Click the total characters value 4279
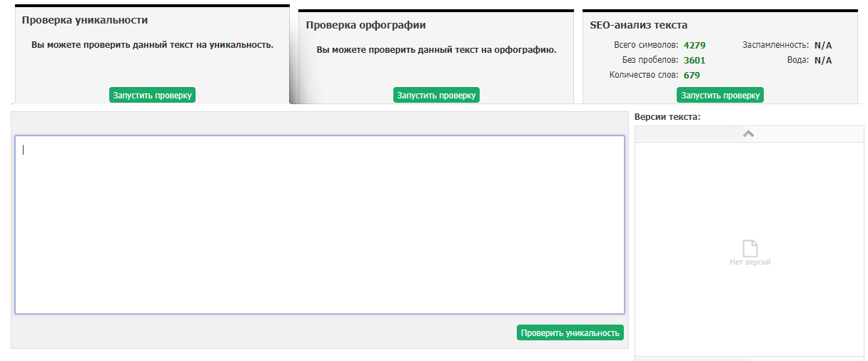Image resolution: width=868 pixels, height=361 pixels. 694,46
